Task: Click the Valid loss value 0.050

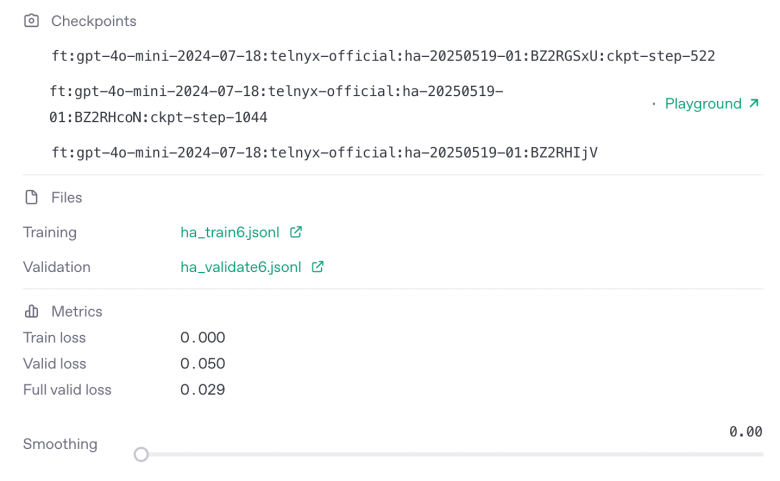Action: [202, 364]
